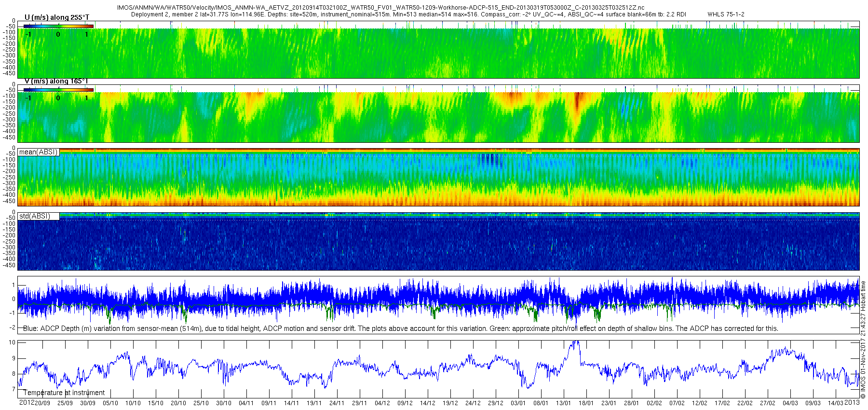868x410 pixels.
Task: Select the 'U (m/s) along 255°T' panel title
Action: point(57,17)
